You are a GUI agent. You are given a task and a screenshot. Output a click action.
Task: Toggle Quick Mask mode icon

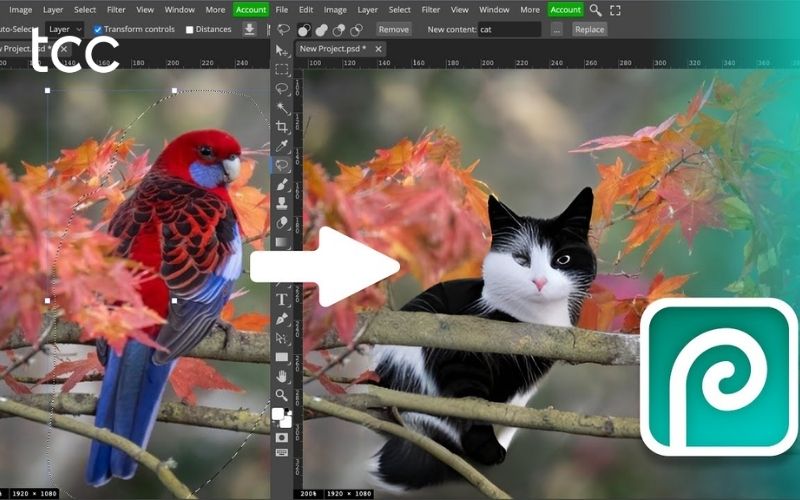tap(282, 438)
